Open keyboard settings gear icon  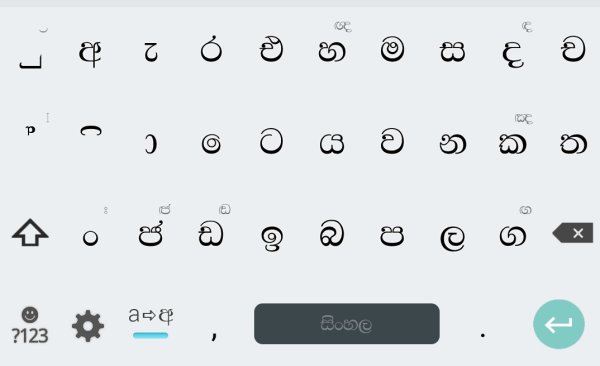point(88,326)
